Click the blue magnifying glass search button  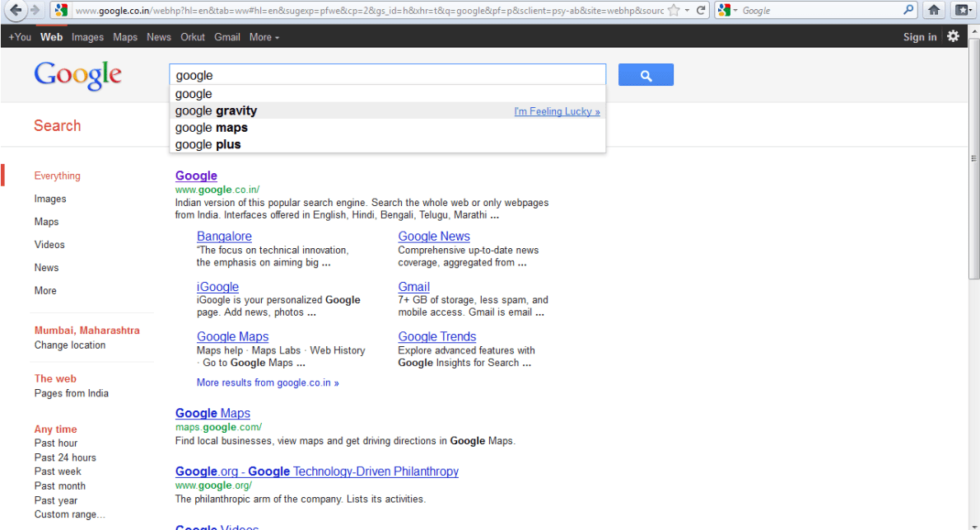[646, 74]
